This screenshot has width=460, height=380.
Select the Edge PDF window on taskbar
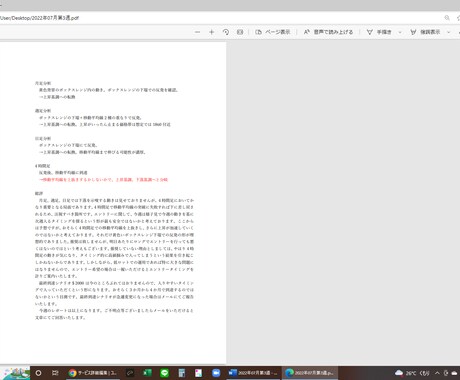tap(310, 373)
